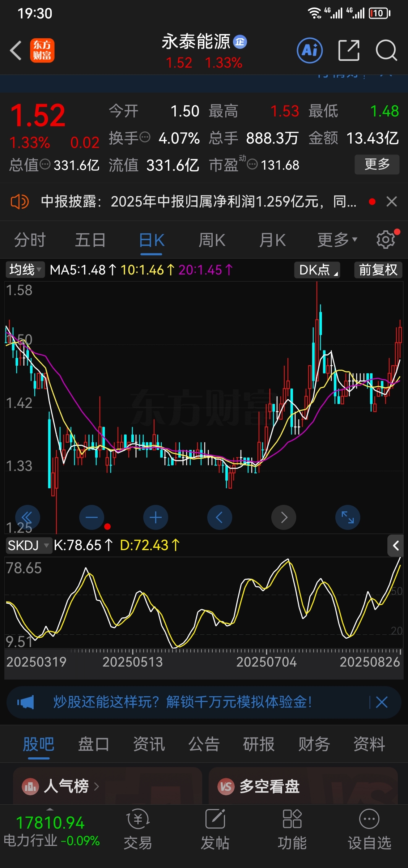
Task: Open the 公告 tab
Action: [204, 744]
